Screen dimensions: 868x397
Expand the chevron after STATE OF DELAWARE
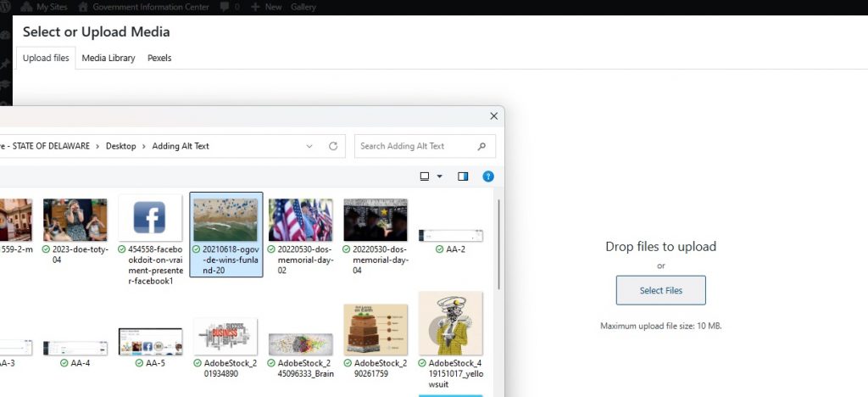(98, 146)
